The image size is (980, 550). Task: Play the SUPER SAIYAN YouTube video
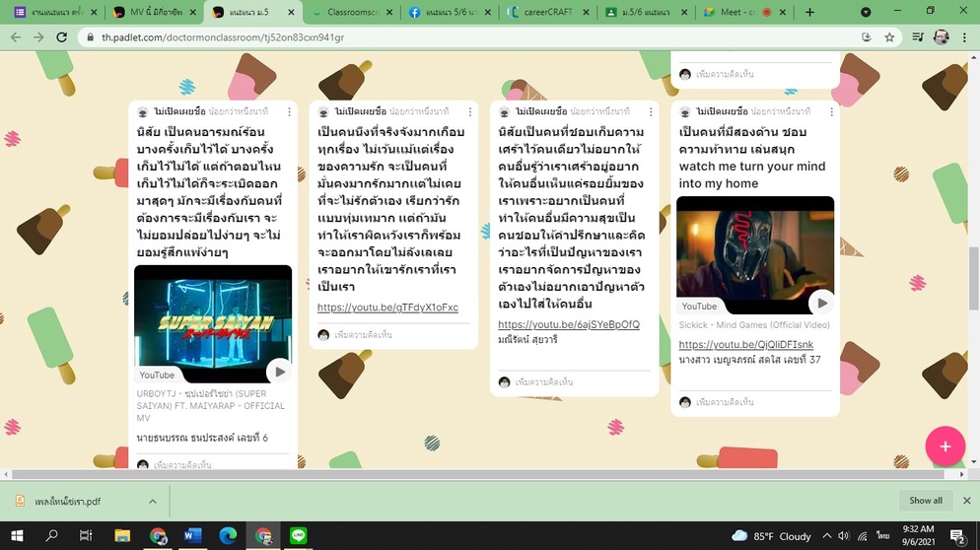tap(279, 372)
